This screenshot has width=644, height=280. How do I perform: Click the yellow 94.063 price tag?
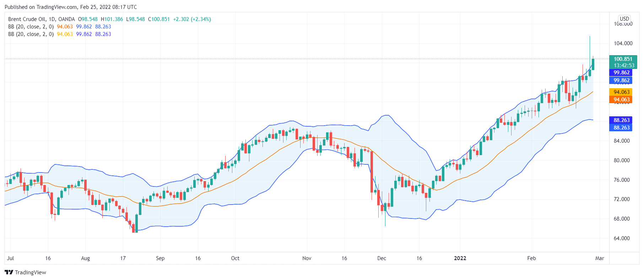pos(621,92)
